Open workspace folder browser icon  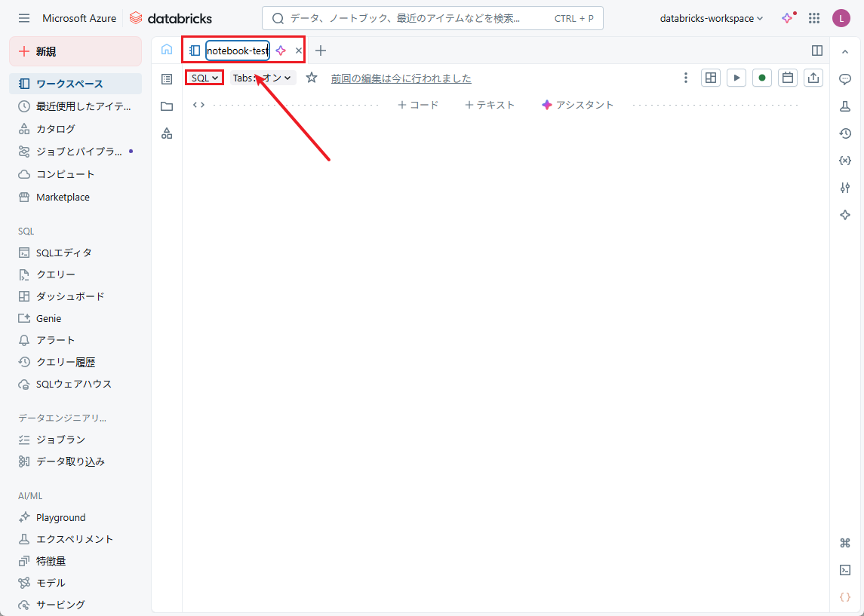point(167,106)
